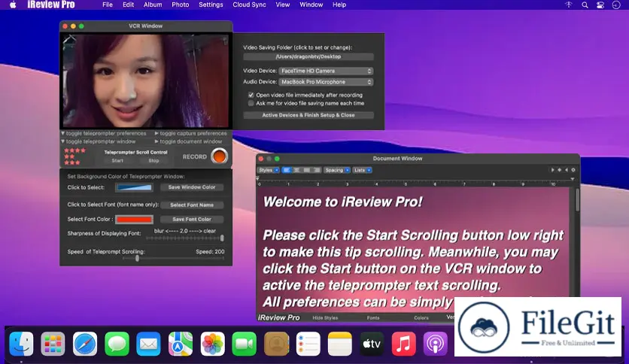Open FaceTime from the Dock
The height and width of the screenshot is (364, 629).
point(244,344)
